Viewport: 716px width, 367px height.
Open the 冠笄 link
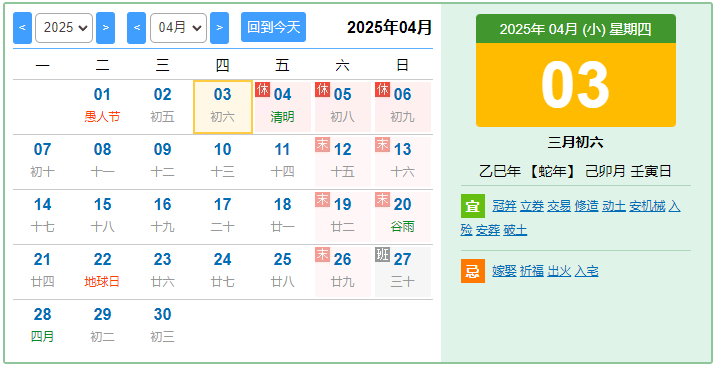tap(505, 206)
